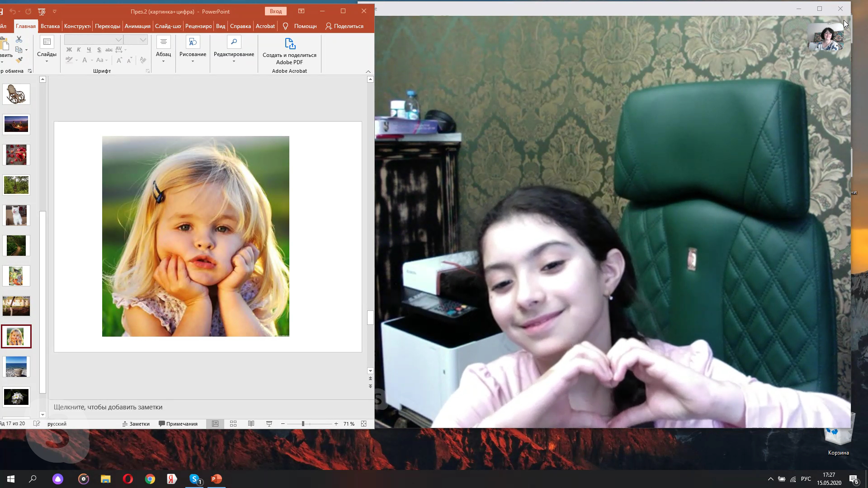Image resolution: width=868 pixels, height=488 pixels.
Task: Select the white cat slide thumbnail
Action: [x=16, y=216]
